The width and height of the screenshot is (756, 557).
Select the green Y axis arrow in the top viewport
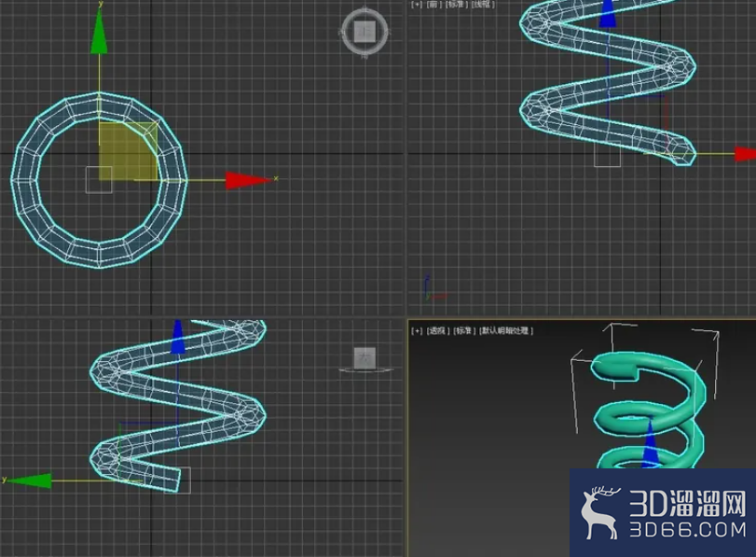click(x=99, y=31)
